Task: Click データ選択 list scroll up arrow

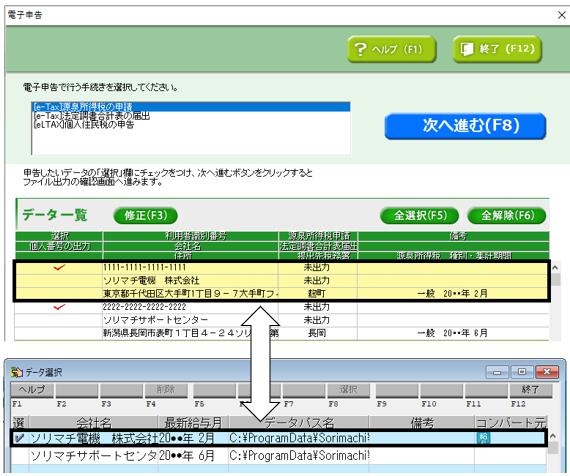Action: tap(553, 436)
